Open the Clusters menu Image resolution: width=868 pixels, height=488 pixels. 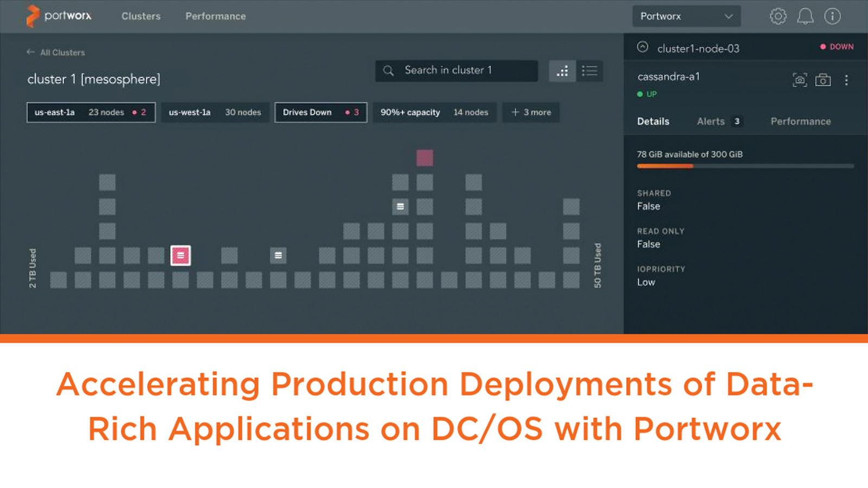(x=141, y=16)
